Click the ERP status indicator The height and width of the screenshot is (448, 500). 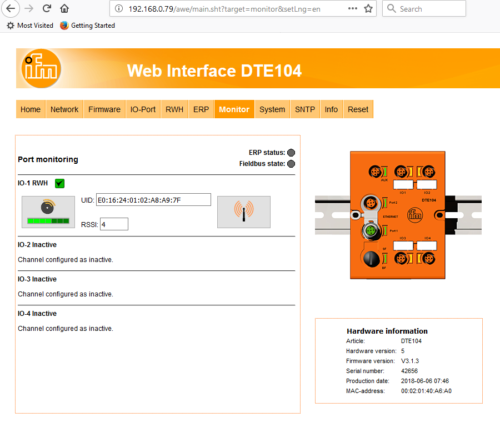(291, 153)
